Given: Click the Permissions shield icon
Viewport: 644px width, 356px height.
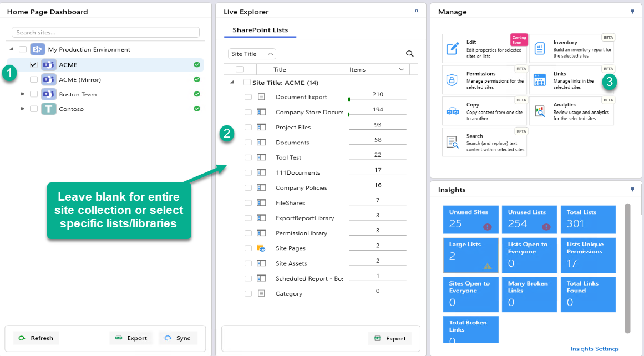Looking at the screenshot, I should (452, 80).
